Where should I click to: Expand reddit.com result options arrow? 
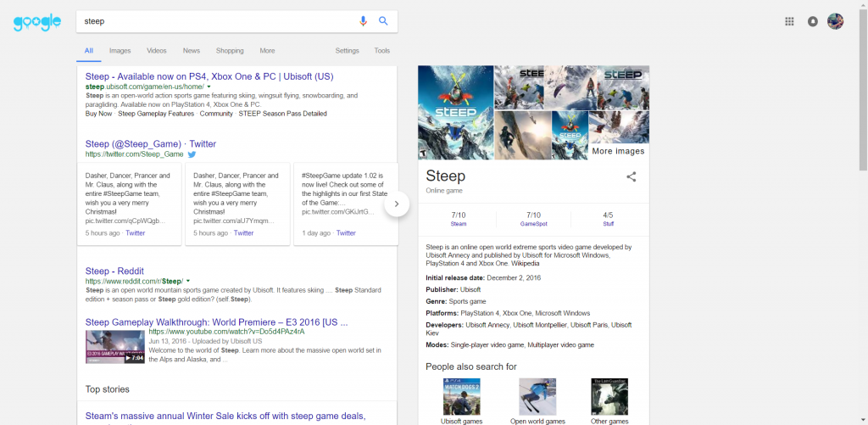(188, 282)
